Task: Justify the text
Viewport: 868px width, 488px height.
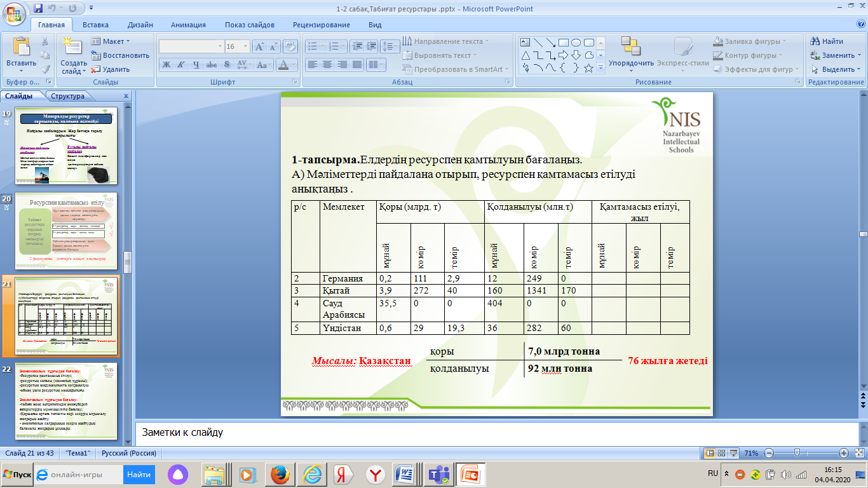Action: tap(358, 65)
